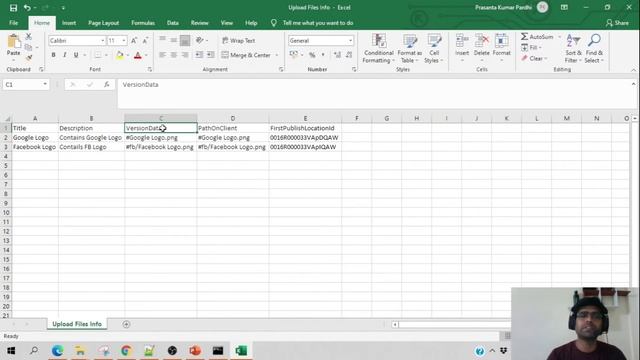Toggle Italic formatting
The height and width of the screenshot is (360, 640).
(64, 55)
